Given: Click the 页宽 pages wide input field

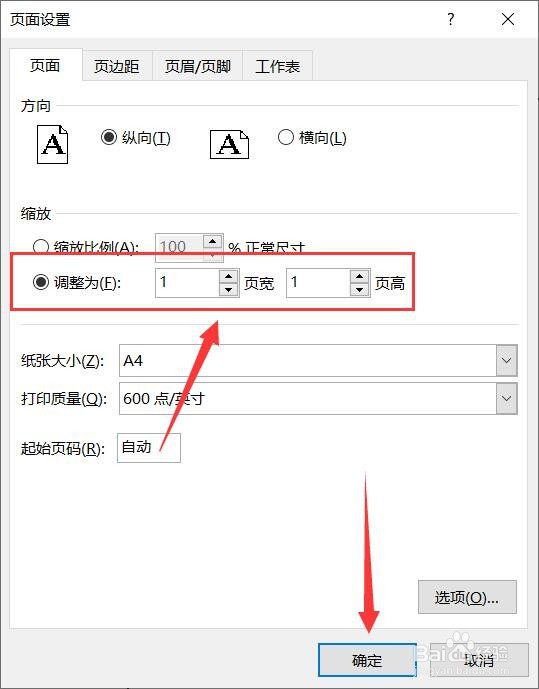Looking at the screenshot, I should [188, 283].
